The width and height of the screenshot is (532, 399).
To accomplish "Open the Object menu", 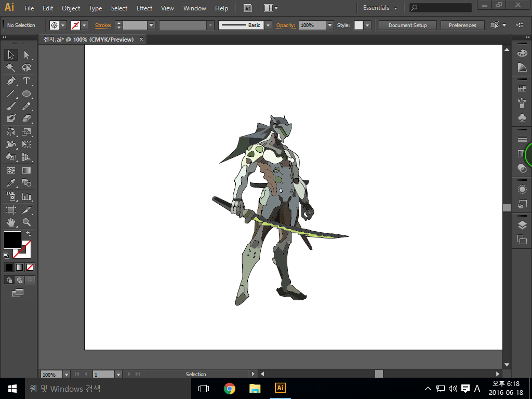I will tap(71, 8).
